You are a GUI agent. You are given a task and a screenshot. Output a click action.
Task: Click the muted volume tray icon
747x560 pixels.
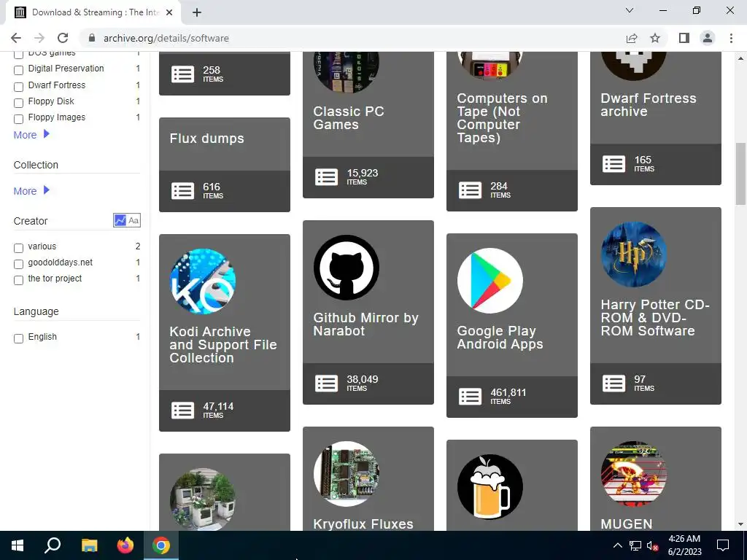(653, 545)
